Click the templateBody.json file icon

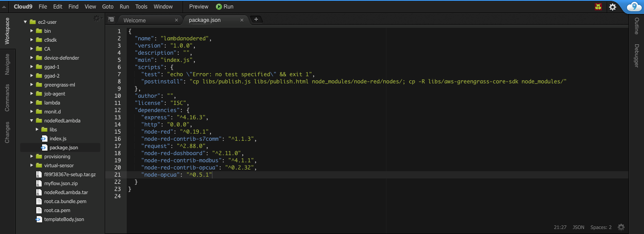39,219
